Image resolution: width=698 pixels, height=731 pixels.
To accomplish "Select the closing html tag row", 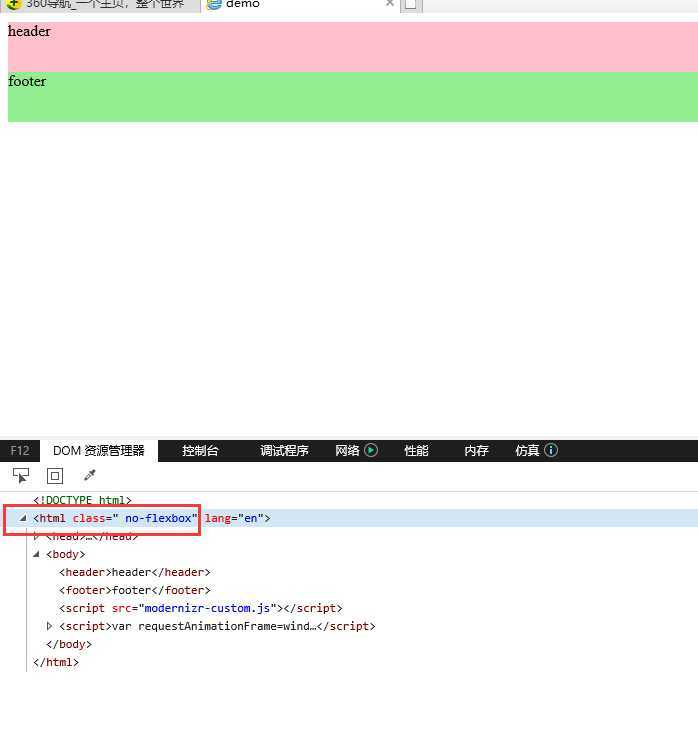I will [x=56, y=662].
